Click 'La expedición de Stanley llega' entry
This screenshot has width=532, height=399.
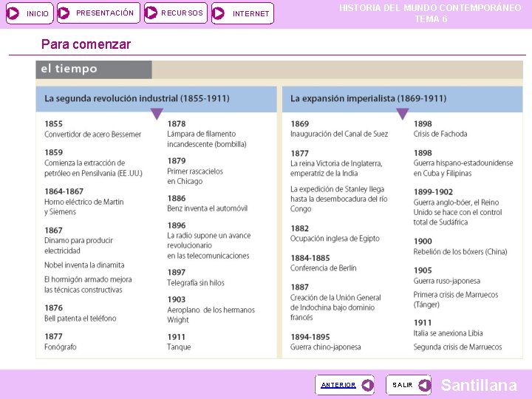pyautogui.click(x=339, y=199)
